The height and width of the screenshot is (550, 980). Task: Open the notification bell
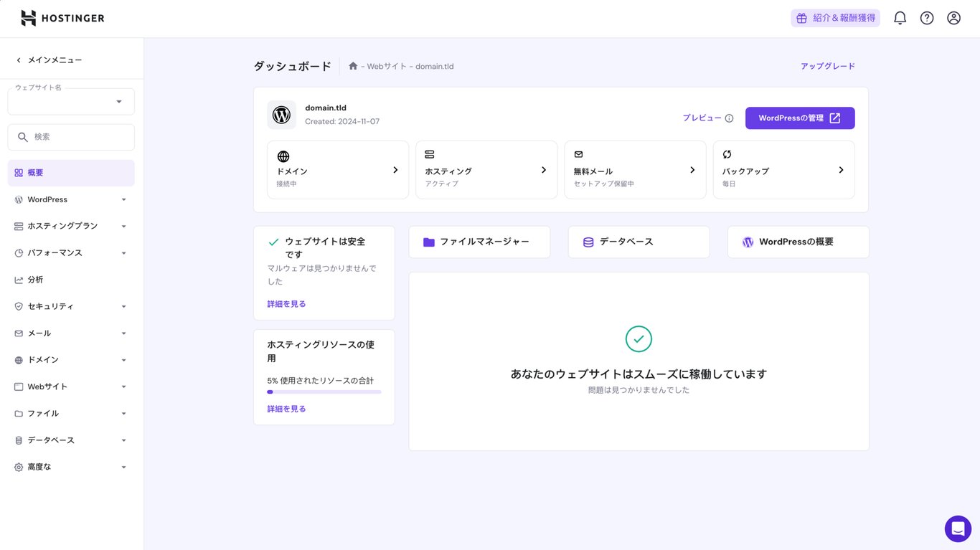click(900, 17)
